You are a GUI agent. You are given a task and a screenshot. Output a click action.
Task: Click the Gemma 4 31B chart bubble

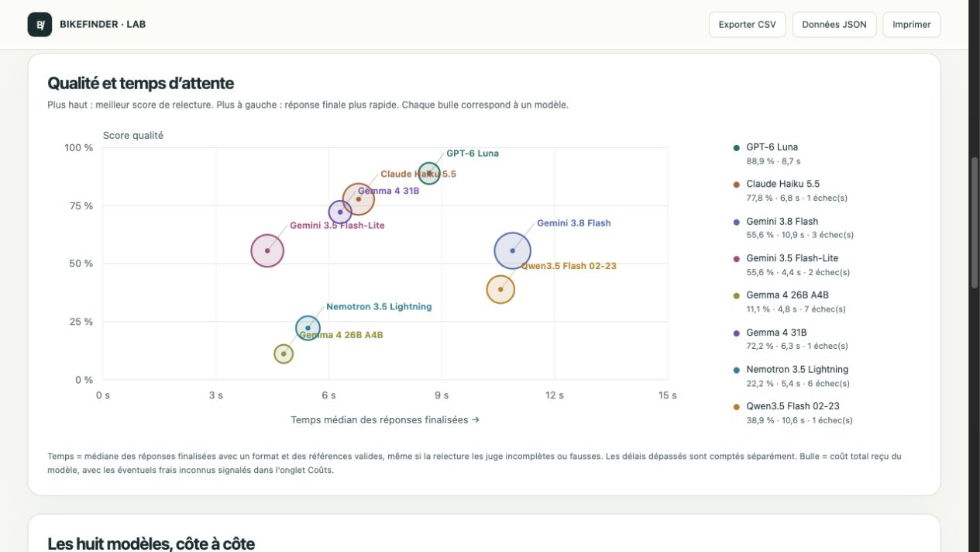[340, 212]
